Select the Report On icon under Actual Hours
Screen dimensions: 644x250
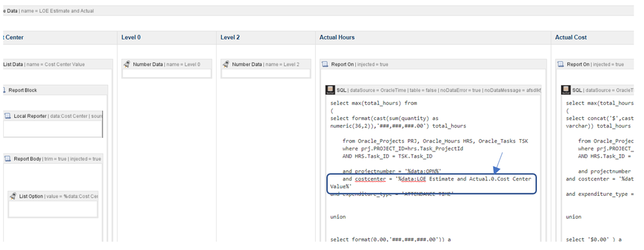pyautogui.click(x=325, y=64)
